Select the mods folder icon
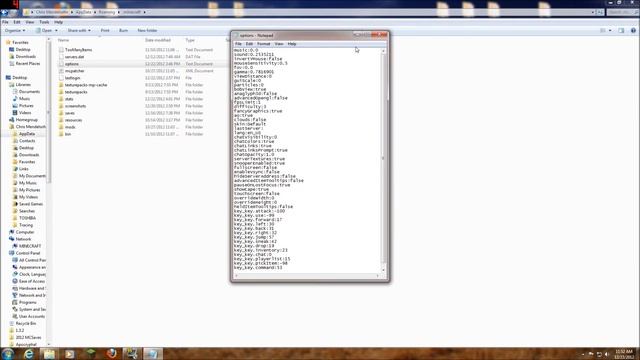 (x=61, y=127)
